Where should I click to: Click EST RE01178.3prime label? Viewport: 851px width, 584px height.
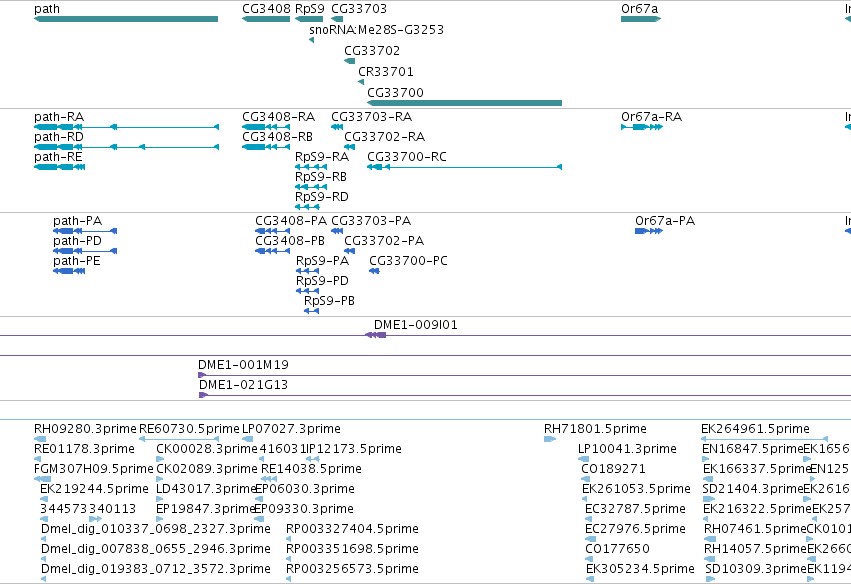pyautogui.click(x=84, y=449)
